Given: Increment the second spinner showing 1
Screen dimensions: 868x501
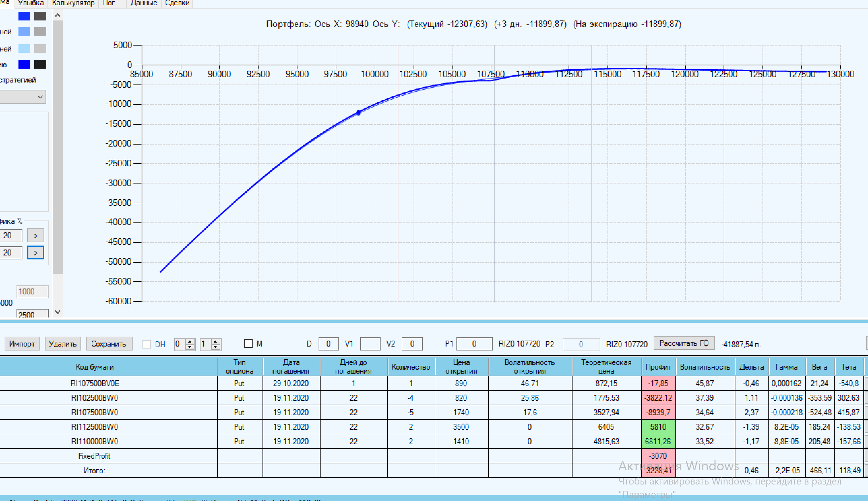Looking at the screenshot, I should pos(216,341).
